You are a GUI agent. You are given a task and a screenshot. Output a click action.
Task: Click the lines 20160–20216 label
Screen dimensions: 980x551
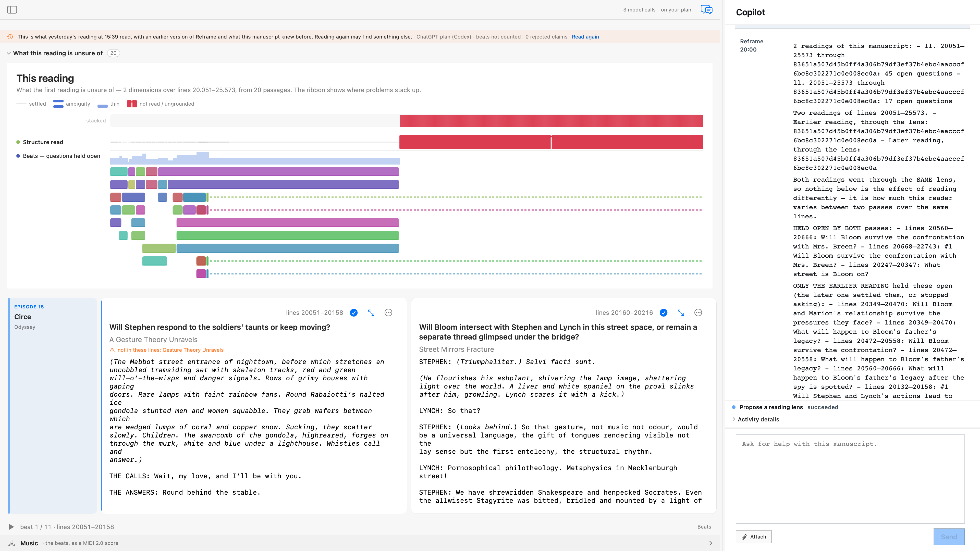tap(624, 312)
